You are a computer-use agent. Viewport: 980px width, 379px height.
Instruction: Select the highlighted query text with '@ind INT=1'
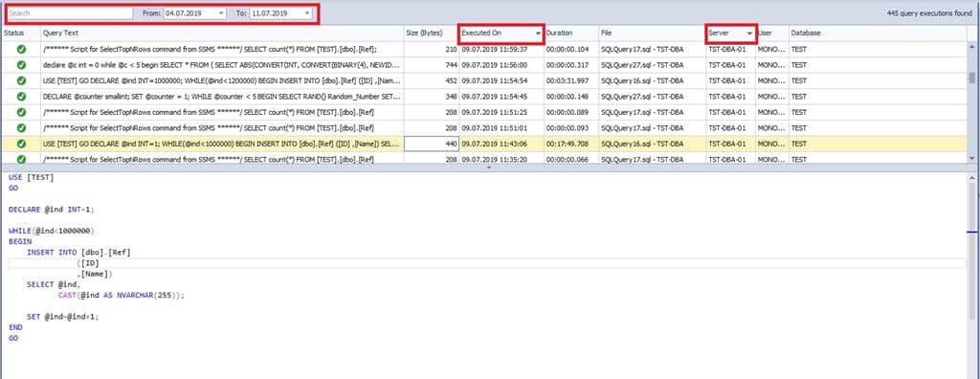pos(221,144)
